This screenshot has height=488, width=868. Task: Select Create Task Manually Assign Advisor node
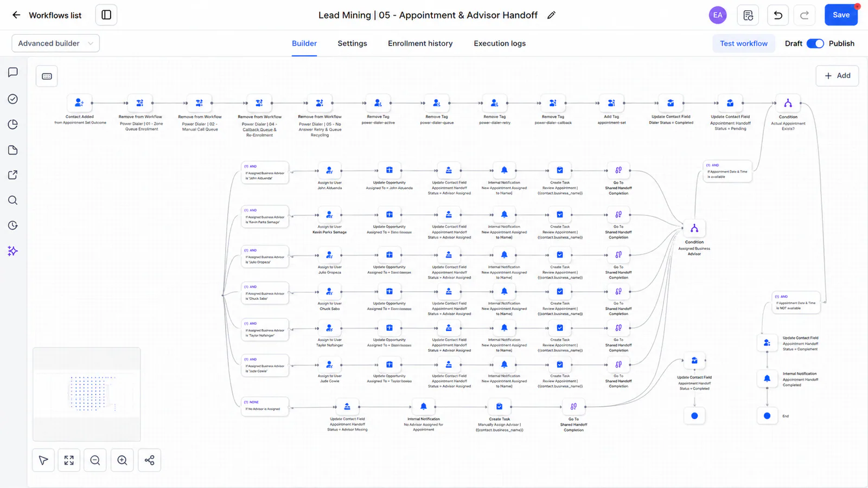[499, 407]
